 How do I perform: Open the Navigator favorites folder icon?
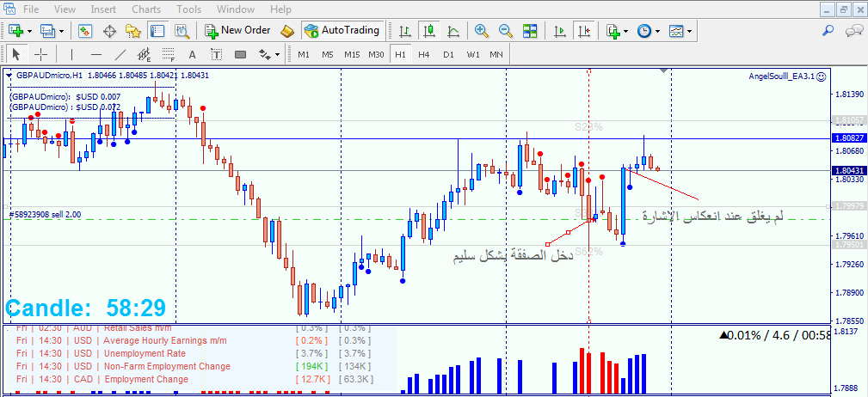click(132, 31)
